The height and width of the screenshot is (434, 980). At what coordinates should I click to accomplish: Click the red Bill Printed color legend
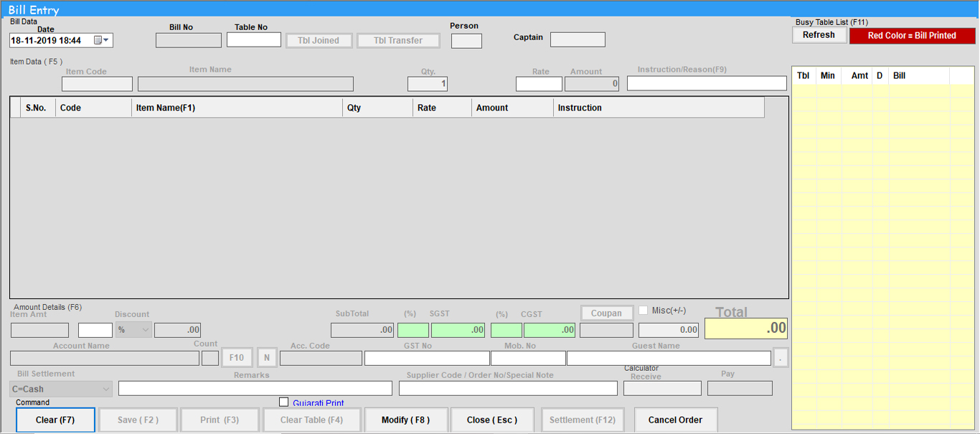[x=912, y=35]
